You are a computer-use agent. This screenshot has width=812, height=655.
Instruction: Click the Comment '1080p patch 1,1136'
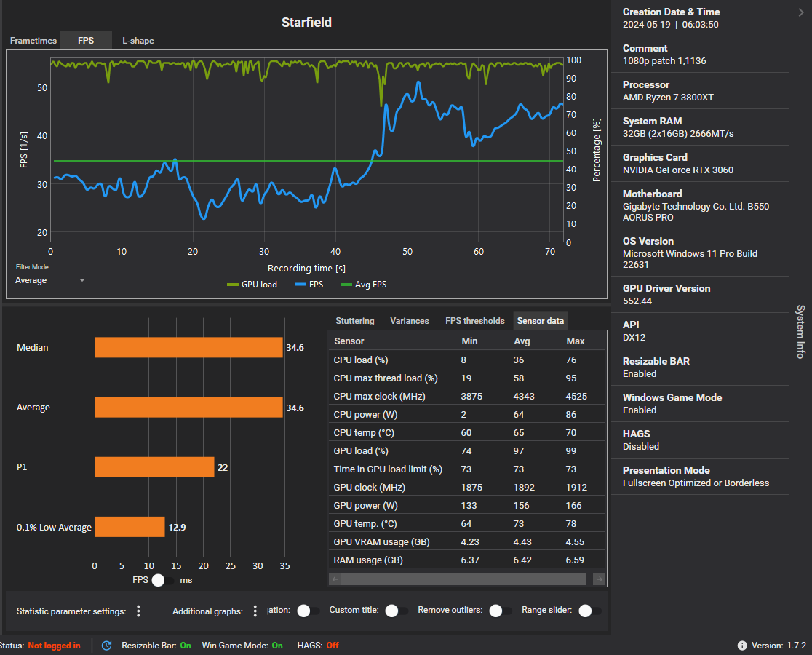pos(664,60)
